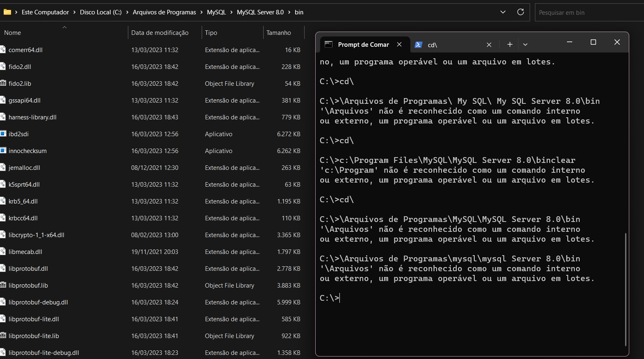Click the libmecab.dll file icon
Viewport: 644px width, 359px height.
click(x=3, y=252)
